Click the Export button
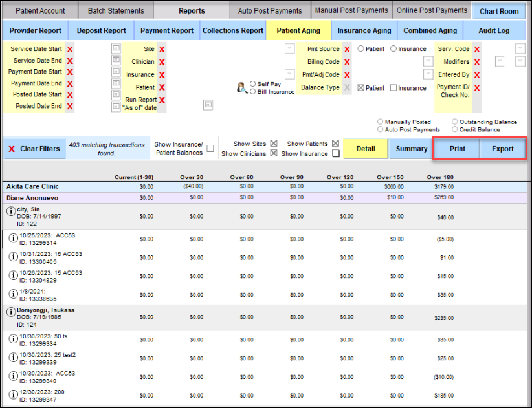Viewport: 532px width, 408px height. [502, 149]
